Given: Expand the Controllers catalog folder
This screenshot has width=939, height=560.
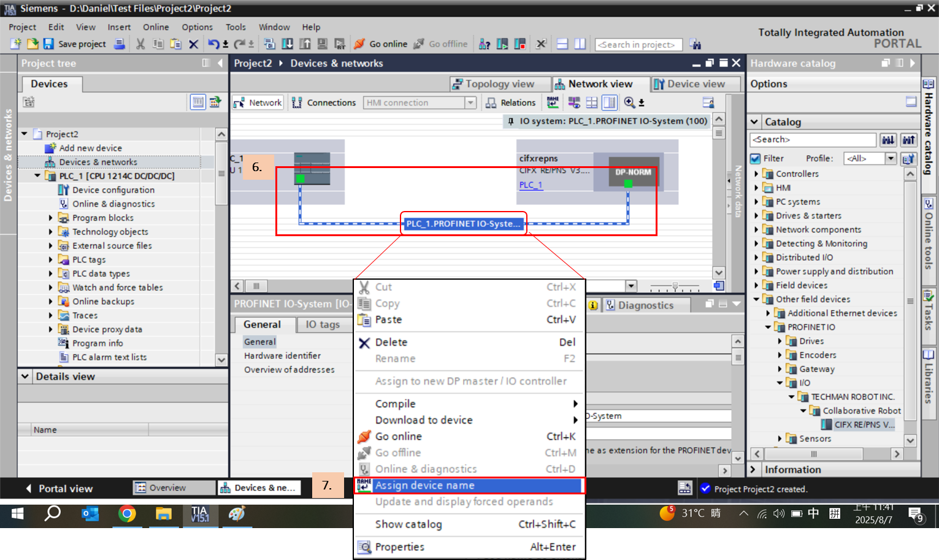Looking at the screenshot, I should coord(756,174).
